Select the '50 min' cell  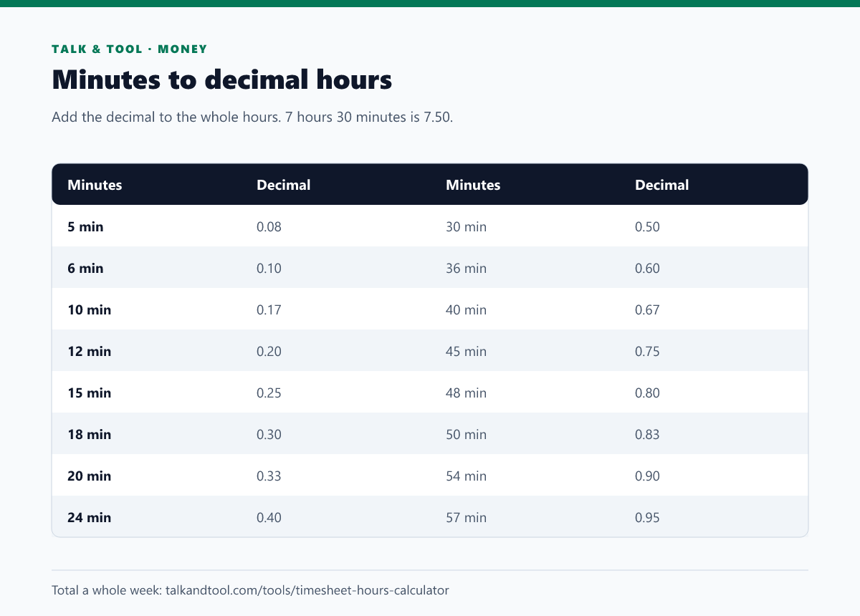point(467,435)
